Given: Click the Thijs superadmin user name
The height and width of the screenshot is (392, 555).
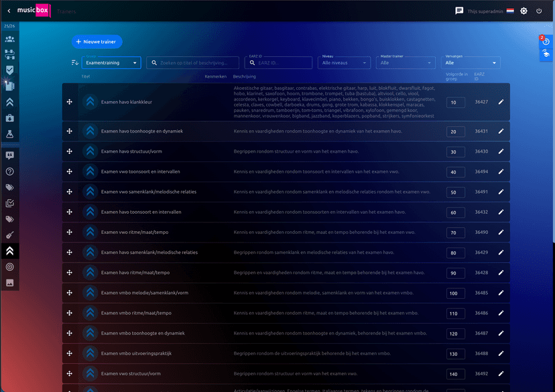Looking at the screenshot, I should point(485,11).
